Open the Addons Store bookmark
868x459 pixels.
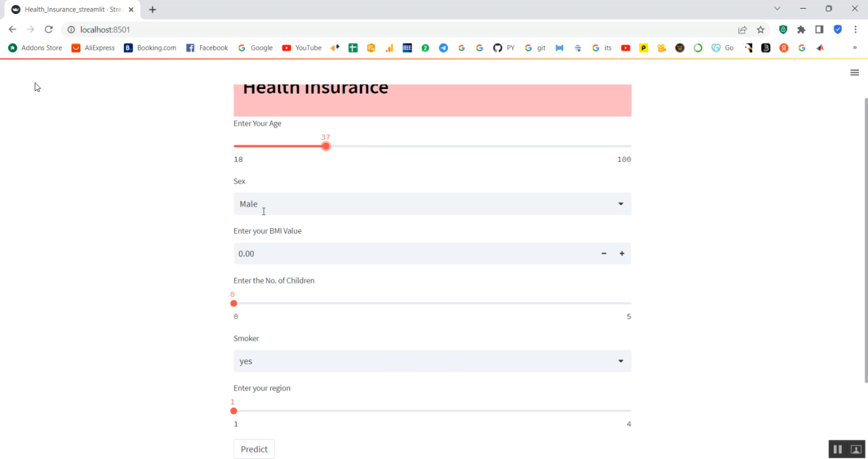click(x=35, y=48)
